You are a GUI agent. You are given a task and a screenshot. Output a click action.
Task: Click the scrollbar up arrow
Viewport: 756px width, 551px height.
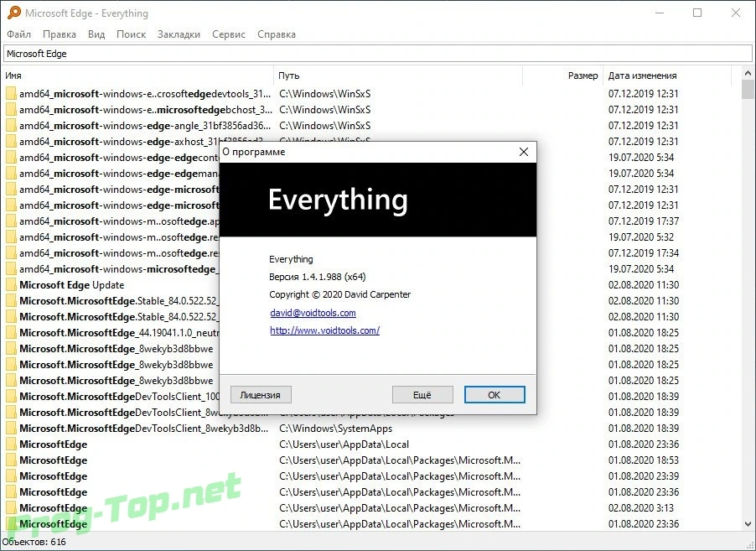point(748,74)
